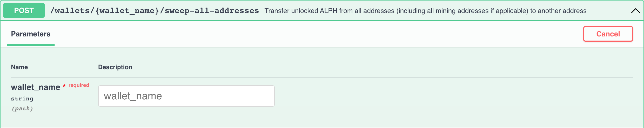The image size is (644, 128).
Task: Click the green POST method badge
Action: 24,10
